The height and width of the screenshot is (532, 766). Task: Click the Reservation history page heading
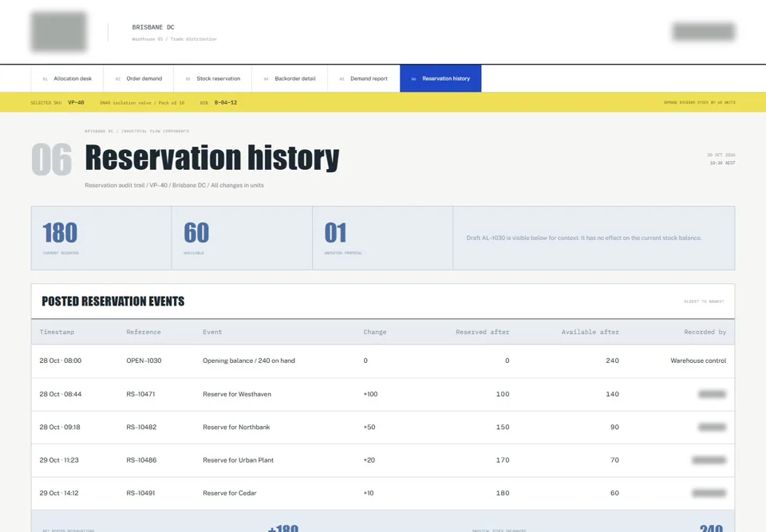click(212, 158)
